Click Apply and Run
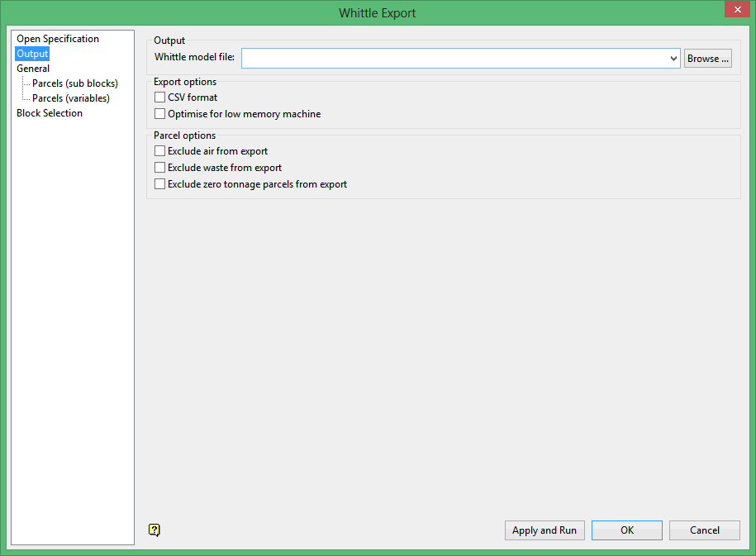Viewport: 756px width, 556px height. click(544, 530)
